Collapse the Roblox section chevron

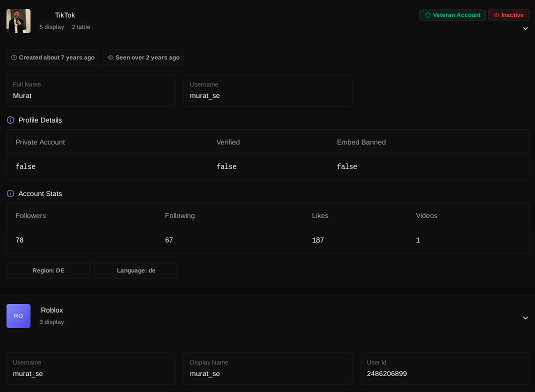coord(525,317)
